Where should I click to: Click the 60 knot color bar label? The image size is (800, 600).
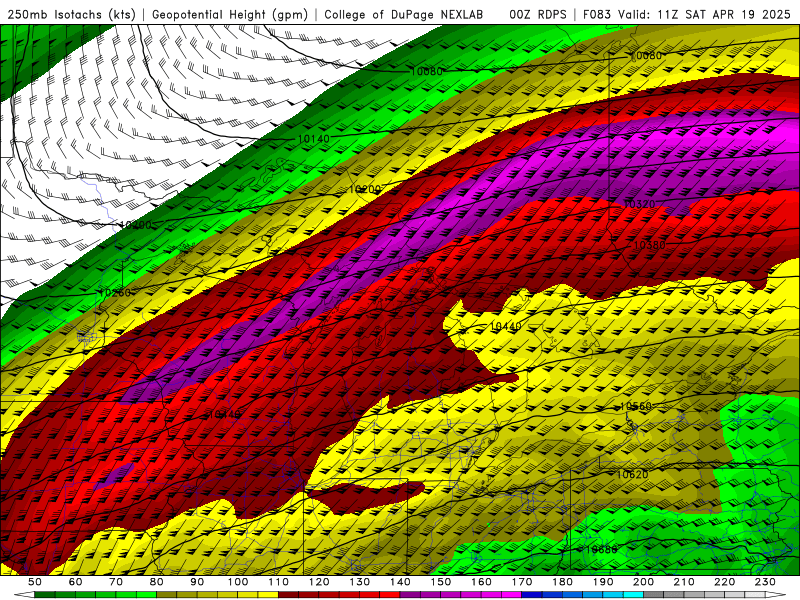[x=75, y=582]
